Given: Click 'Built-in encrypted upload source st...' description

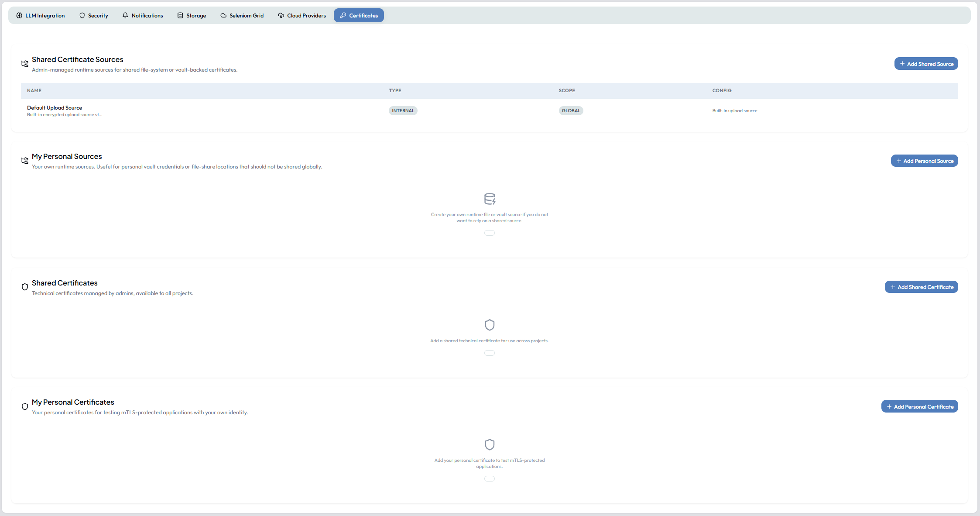Looking at the screenshot, I should [65, 115].
